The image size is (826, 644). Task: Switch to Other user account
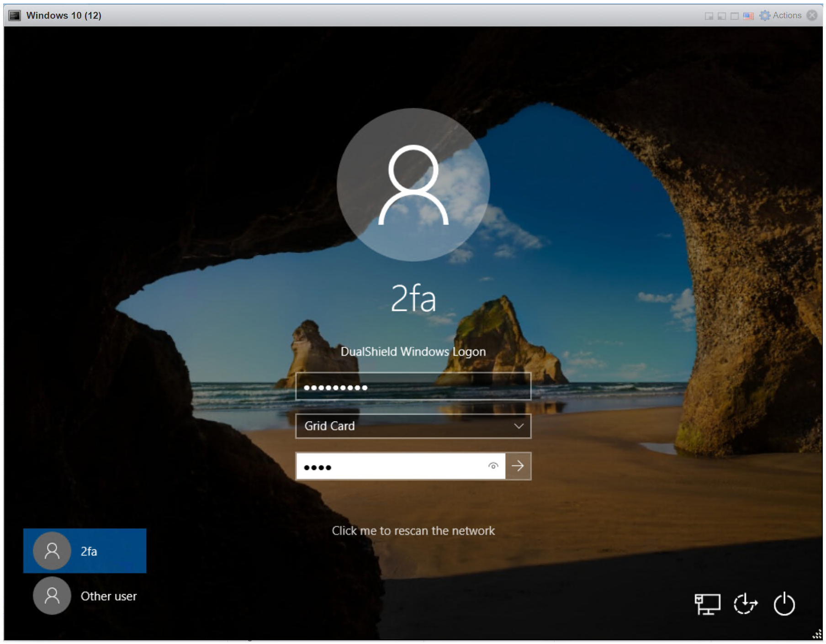pos(85,596)
